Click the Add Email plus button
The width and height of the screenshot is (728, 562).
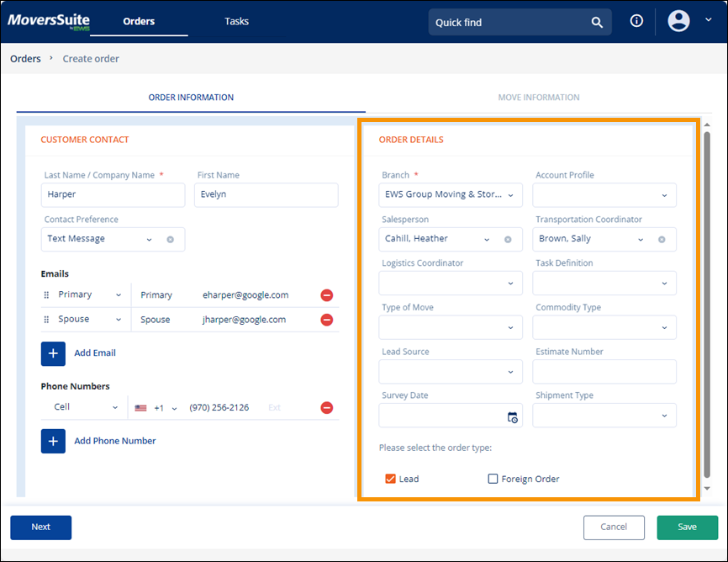(x=53, y=353)
